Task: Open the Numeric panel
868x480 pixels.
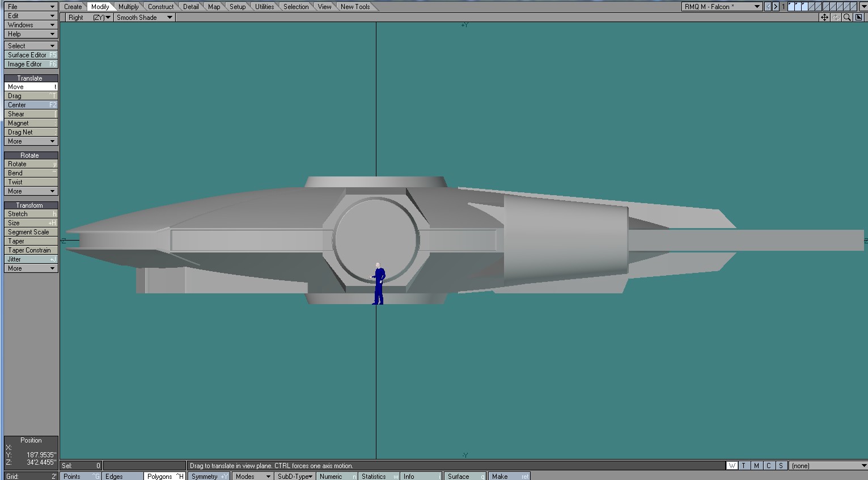Action: (337, 476)
